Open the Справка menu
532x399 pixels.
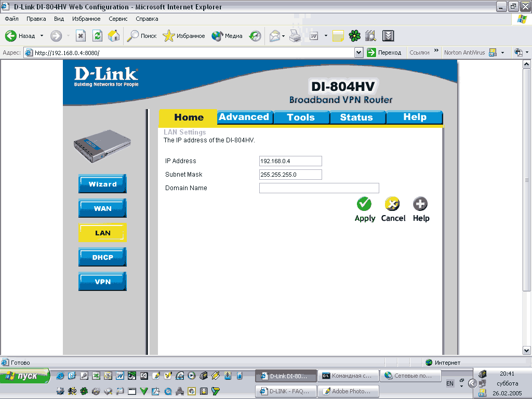click(x=147, y=19)
